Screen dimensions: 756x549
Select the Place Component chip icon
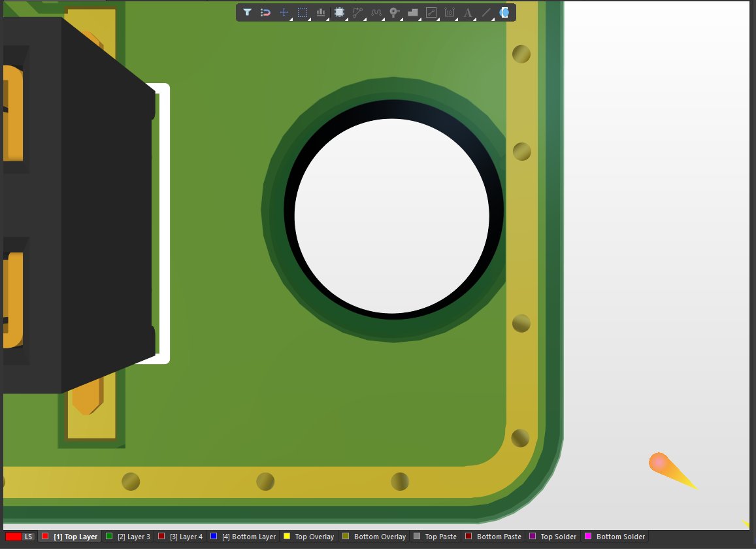coord(339,12)
